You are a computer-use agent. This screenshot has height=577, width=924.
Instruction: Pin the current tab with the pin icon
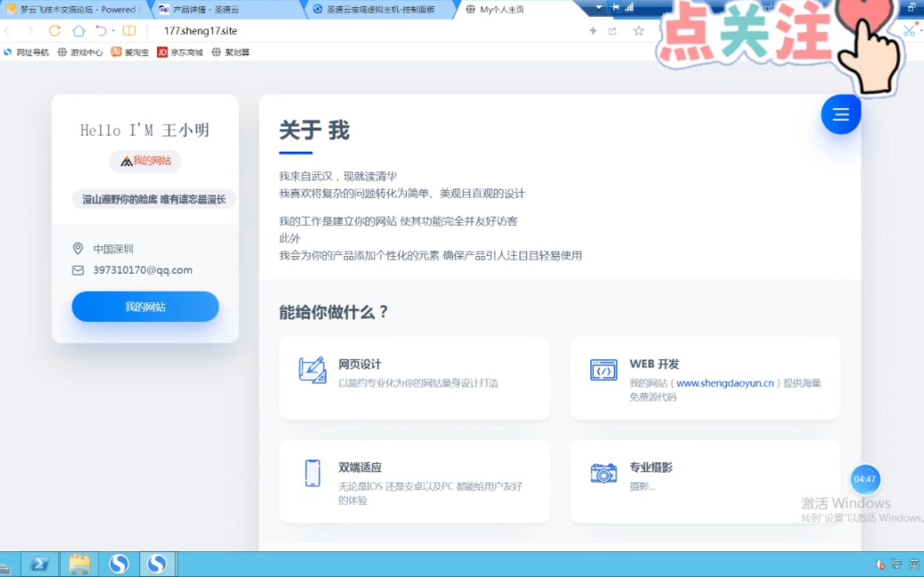coord(615,7)
